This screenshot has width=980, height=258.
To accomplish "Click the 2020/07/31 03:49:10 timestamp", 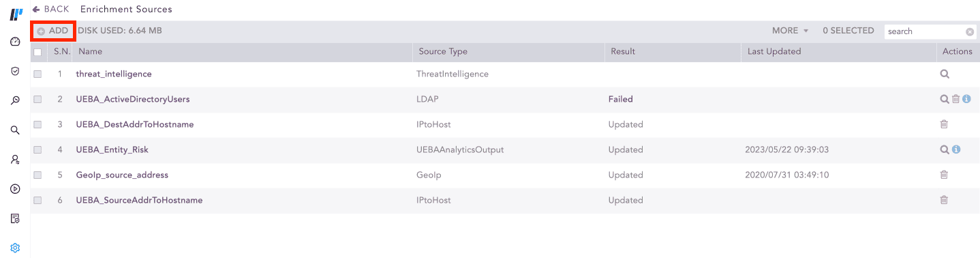I will pyautogui.click(x=787, y=175).
